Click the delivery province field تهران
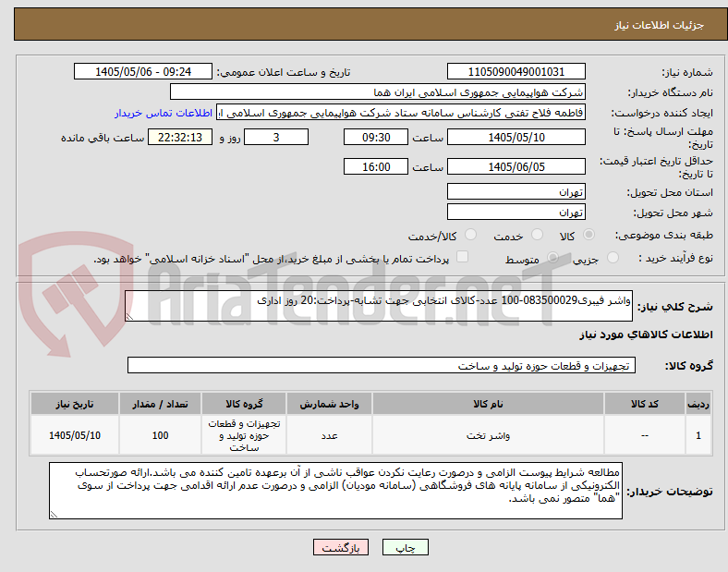Screen dimensions: 728x572 click(x=516, y=191)
